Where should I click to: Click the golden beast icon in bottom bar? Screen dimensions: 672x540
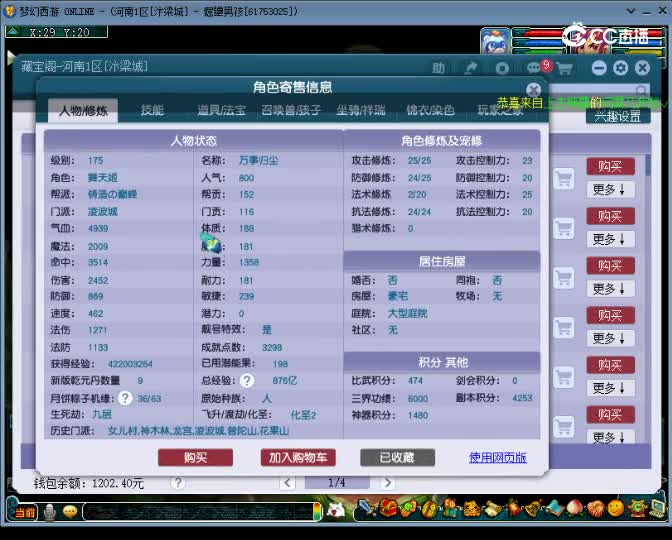[x=471, y=509]
